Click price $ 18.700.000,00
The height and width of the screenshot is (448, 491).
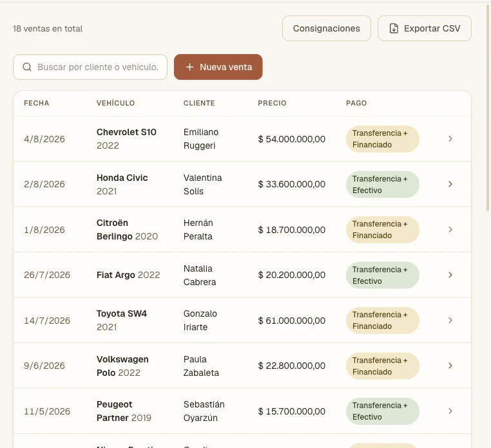(x=291, y=230)
